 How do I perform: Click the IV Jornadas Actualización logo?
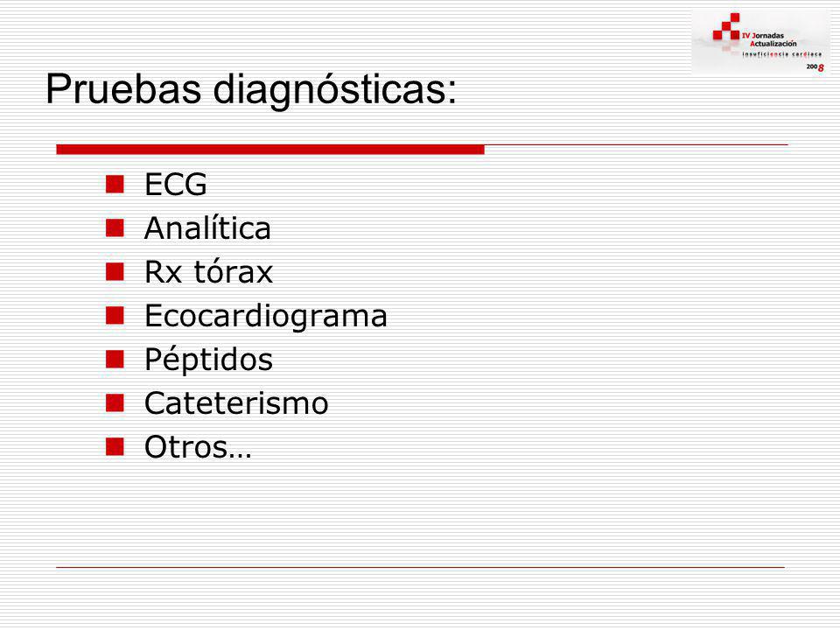[x=760, y=42]
